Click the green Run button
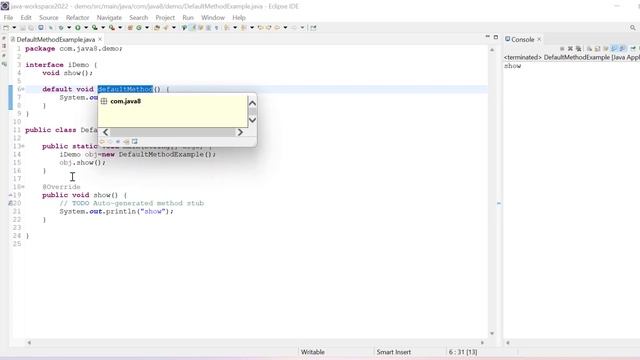 tap(78, 28)
